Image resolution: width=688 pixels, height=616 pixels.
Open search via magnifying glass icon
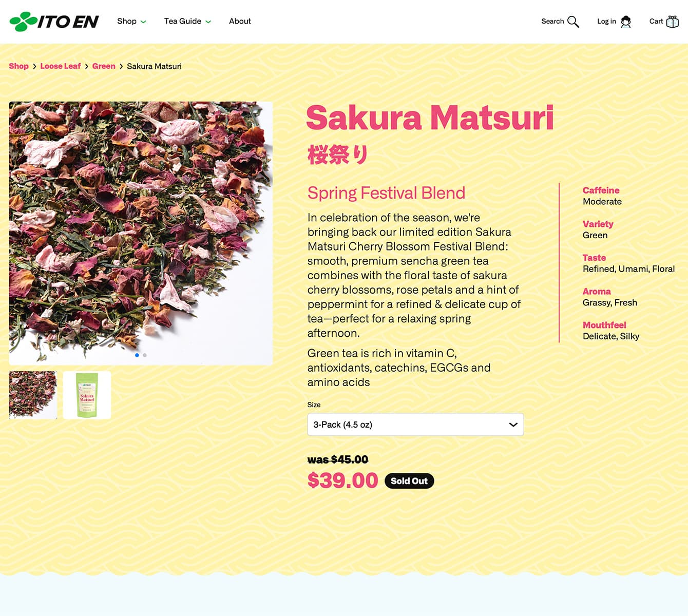click(x=573, y=22)
